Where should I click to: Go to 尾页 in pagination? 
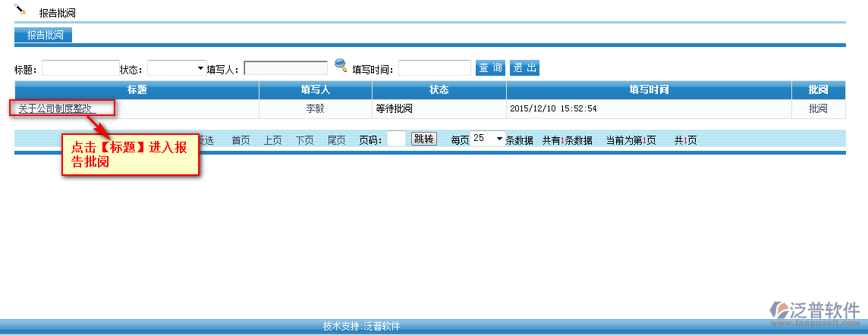[x=337, y=140]
